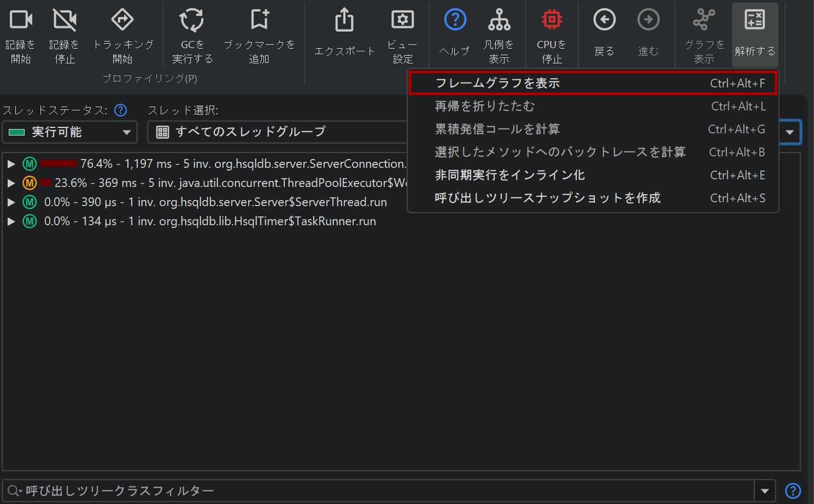Image resolution: width=814 pixels, height=504 pixels.
Task: Stop CPU recording with CPUを停止
Action: [551, 20]
